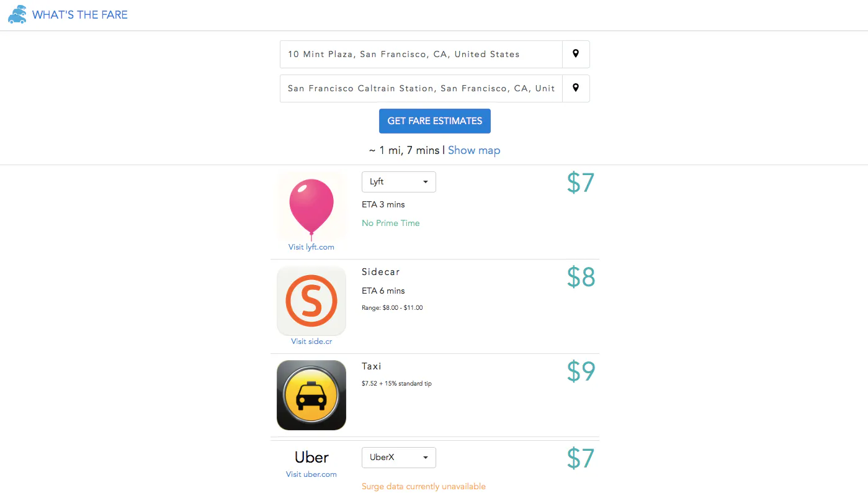Click the car logo icon in header
This screenshot has height=493, width=868.
(17, 14)
